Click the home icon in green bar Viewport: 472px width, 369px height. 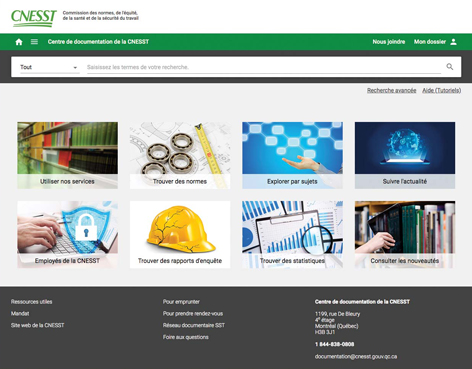19,42
